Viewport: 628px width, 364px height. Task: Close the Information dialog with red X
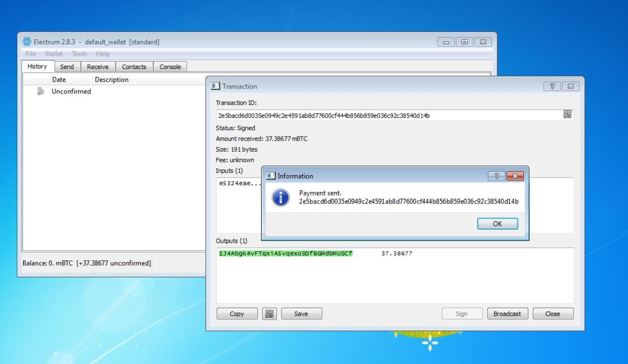(x=515, y=176)
